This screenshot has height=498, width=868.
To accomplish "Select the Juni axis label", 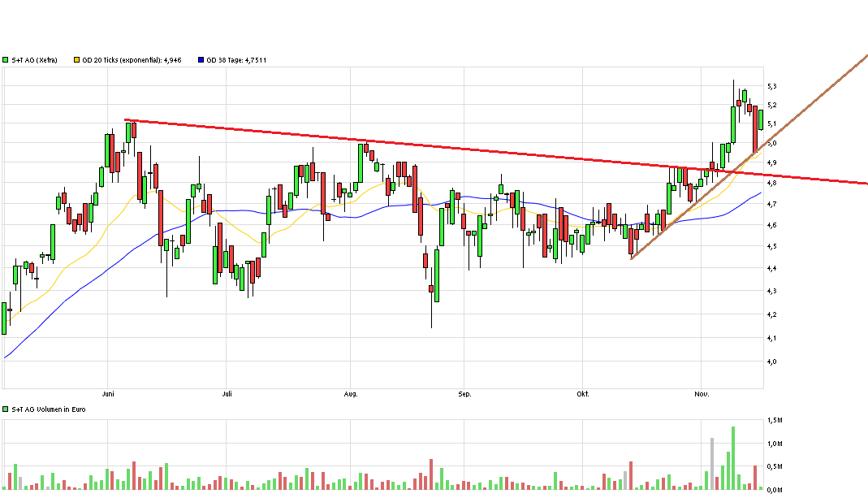I will point(108,393).
